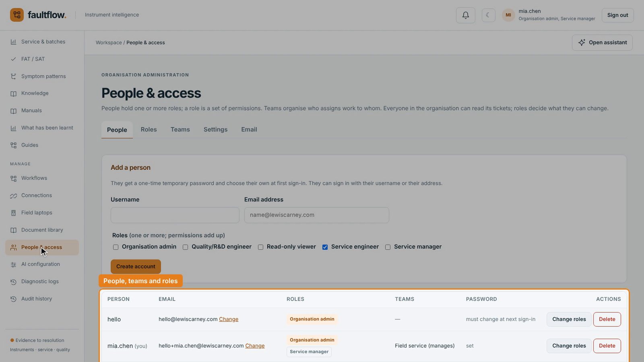Click Change link for hello@lewiscarney.com
This screenshot has height=362, width=644.
pos(229,319)
